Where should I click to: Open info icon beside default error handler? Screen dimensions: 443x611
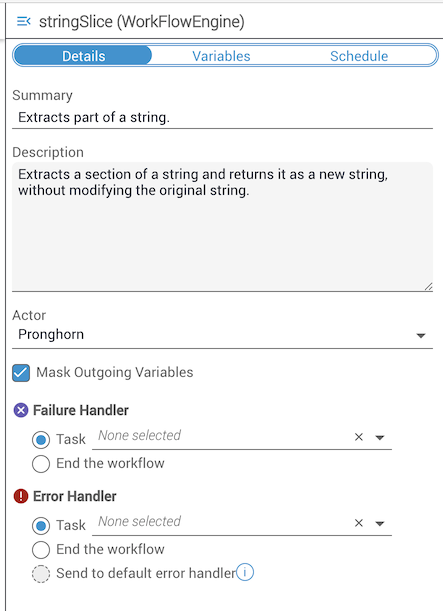[x=245, y=572]
